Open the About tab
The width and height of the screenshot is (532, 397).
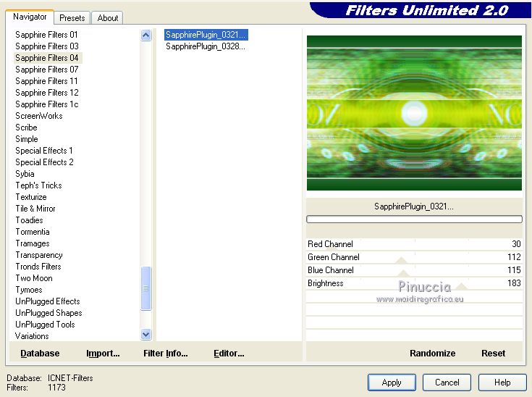[108, 17]
